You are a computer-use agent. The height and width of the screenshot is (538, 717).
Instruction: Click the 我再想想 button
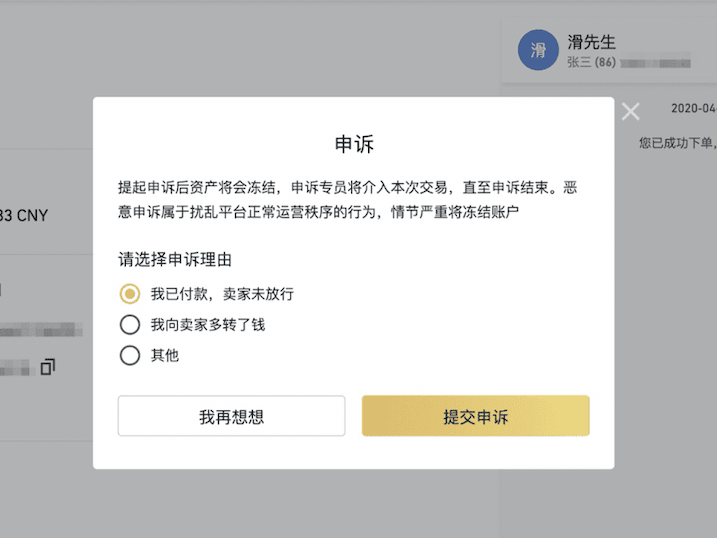click(231, 416)
